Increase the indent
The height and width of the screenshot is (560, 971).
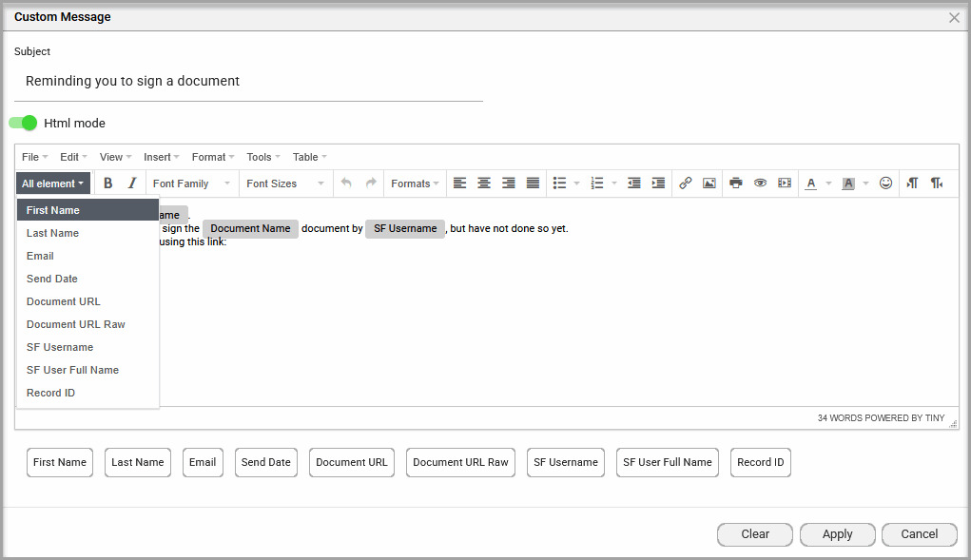(658, 183)
